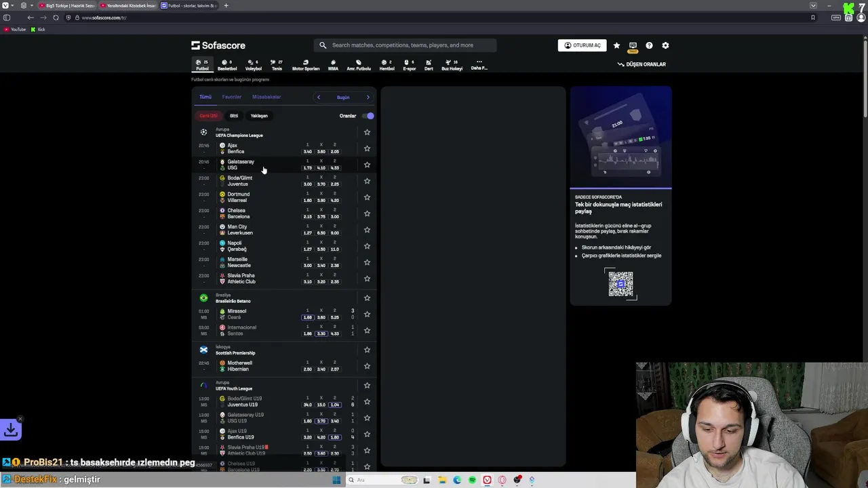The image size is (868, 488).
Task: Expand the Daha F... more sports menu
Action: (479, 65)
